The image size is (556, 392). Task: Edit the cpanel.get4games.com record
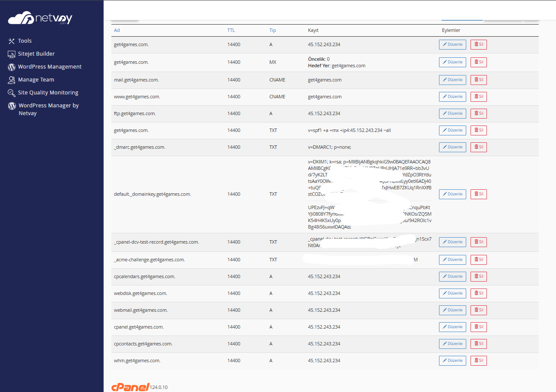[452, 327]
